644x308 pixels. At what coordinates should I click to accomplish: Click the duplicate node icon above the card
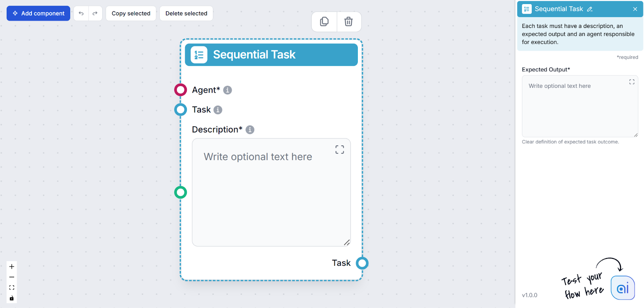point(324,21)
